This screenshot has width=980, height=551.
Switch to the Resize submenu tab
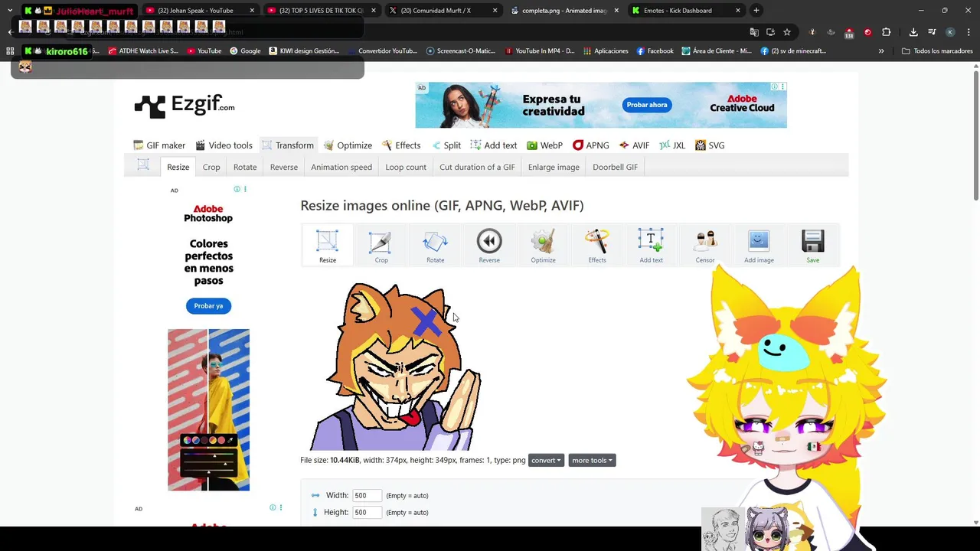(x=178, y=167)
